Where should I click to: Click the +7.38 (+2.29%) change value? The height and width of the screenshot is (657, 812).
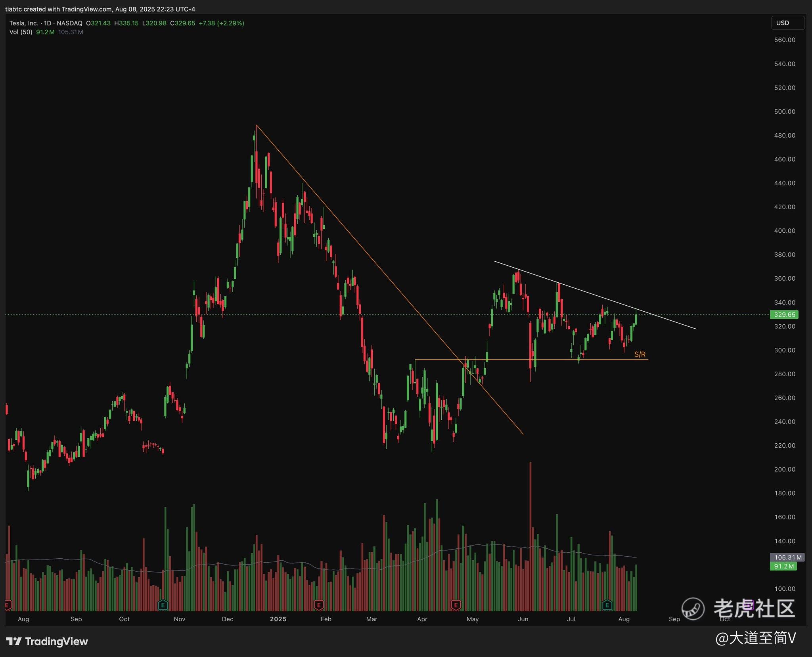pos(221,23)
